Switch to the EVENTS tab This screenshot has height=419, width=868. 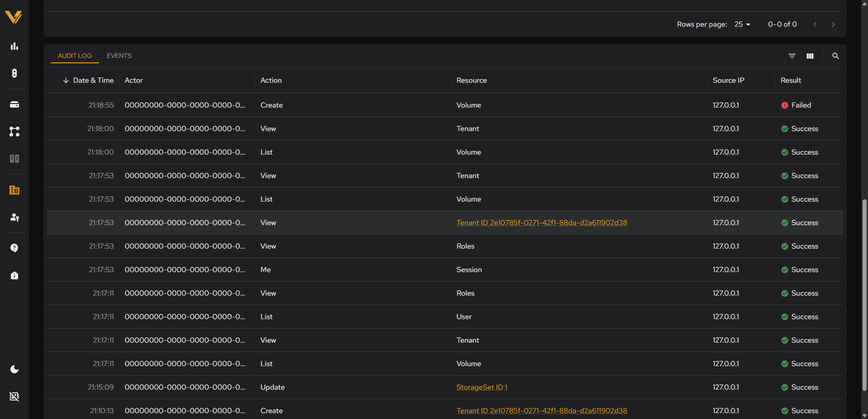119,56
